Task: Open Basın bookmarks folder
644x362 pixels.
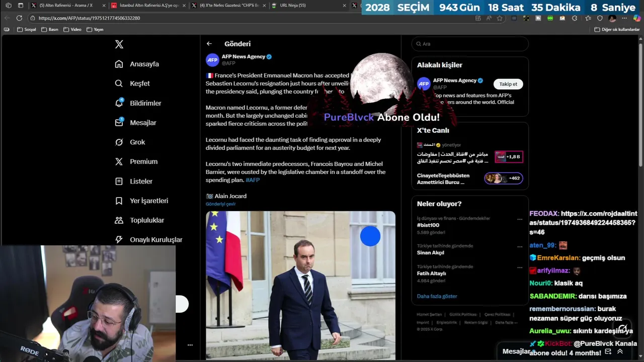Action: [x=49, y=30]
